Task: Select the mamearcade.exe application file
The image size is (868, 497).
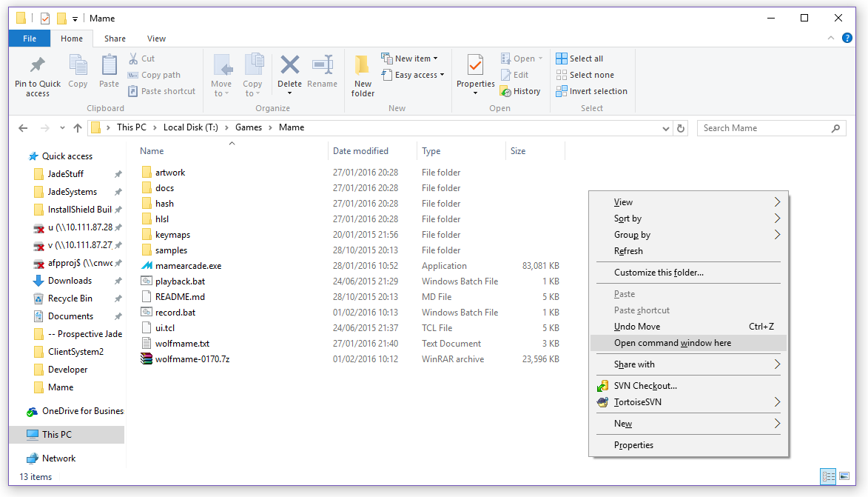Action: (188, 266)
